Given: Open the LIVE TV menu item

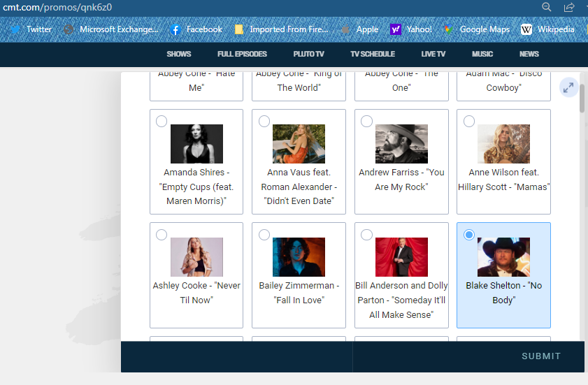Looking at the screenshot, I should pos(433,54).
